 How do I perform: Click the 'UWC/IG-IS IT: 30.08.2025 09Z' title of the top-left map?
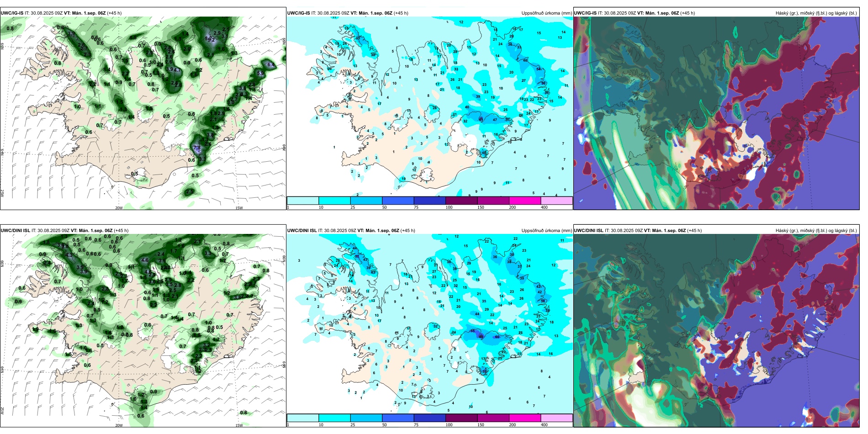pos(32,13)
